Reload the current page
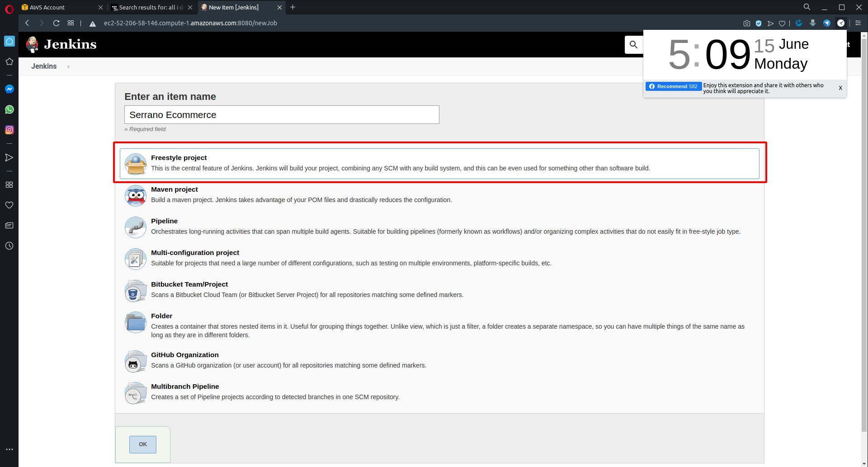The image size is (868, 467). (x=57, y=23)
